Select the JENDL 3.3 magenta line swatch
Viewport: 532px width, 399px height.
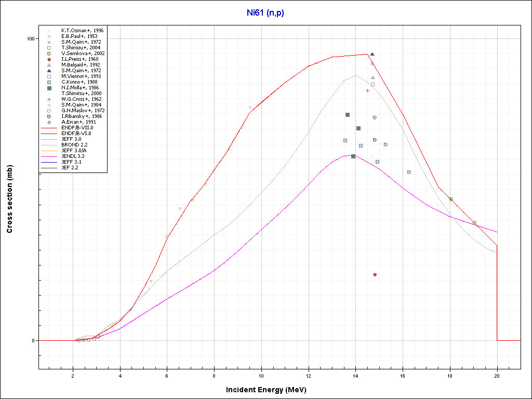[x=50, y=156]
